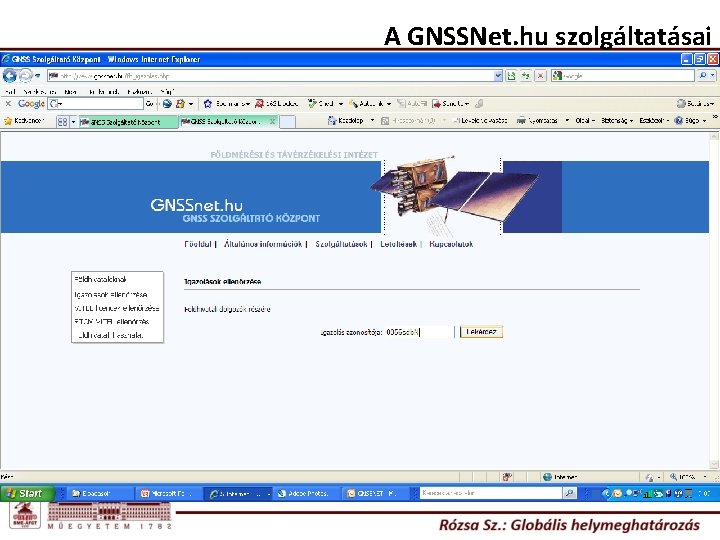Click the globe icon on Google toolbar

[x=167, y=104]
